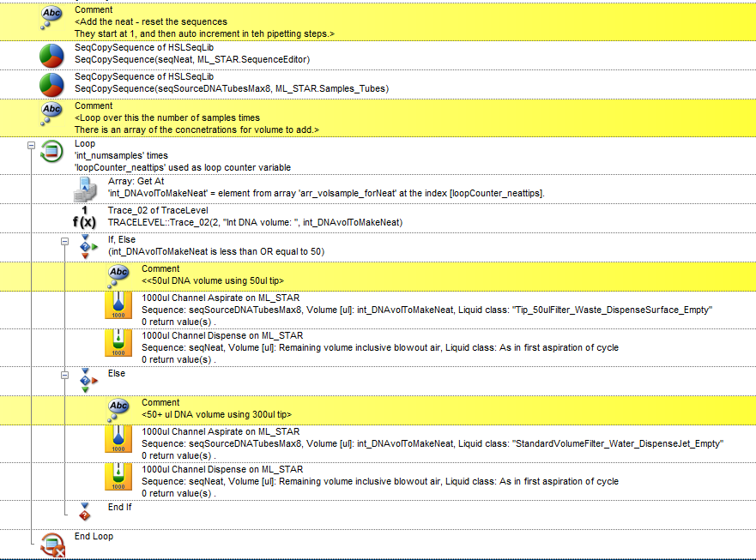Screen dimensions: 756x560
Task: Click the Loop step icon
Action: tap(51, 153)
